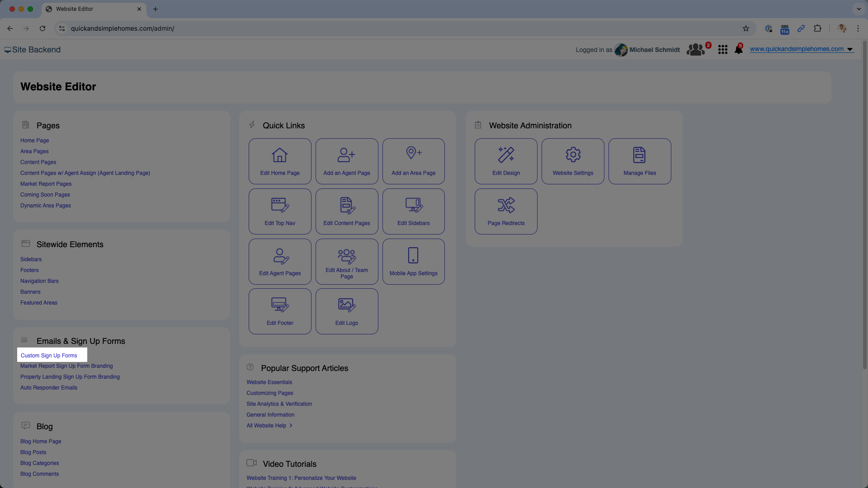Expand All Website Help
868x488 pixels.
pos(269,425)
